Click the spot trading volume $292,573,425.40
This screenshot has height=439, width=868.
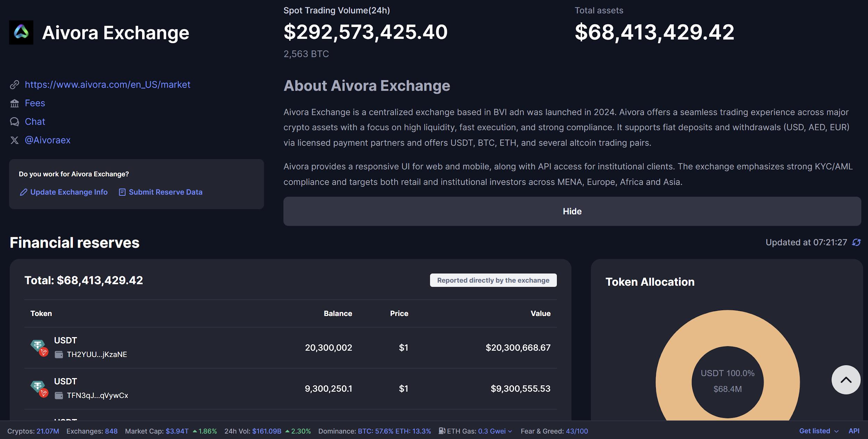coord(366,32)
